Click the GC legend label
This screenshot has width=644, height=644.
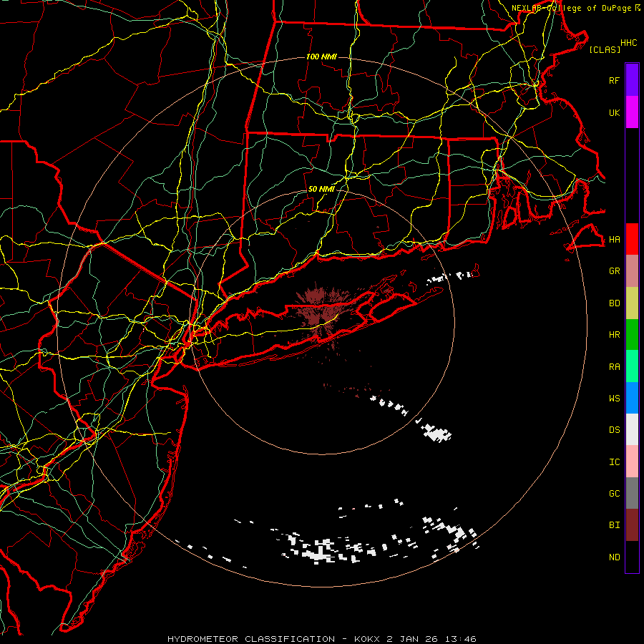coord(614,494)
